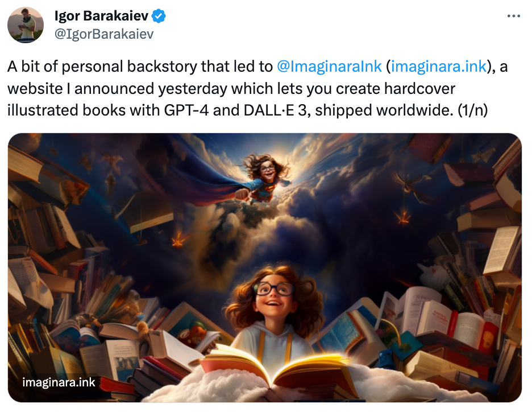Screen dimensions: 532x412
Task: Click the (1/n) thread indicator text
Action: coord(473,110)
